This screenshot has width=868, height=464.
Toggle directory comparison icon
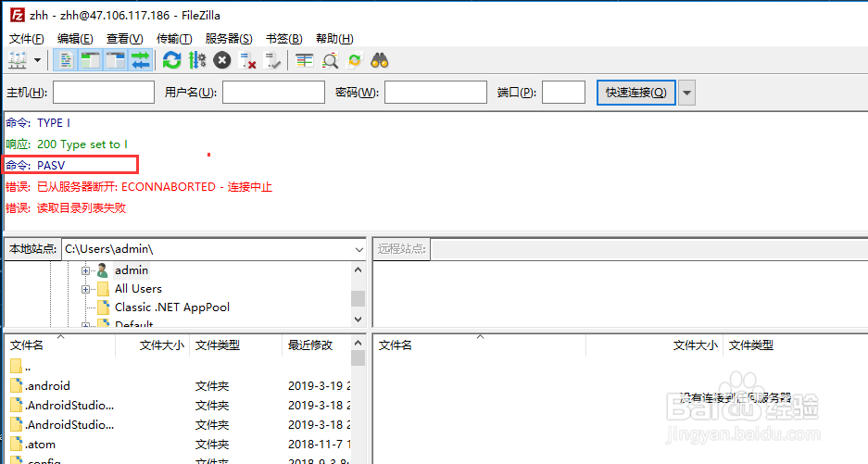[x=330, y=60]
